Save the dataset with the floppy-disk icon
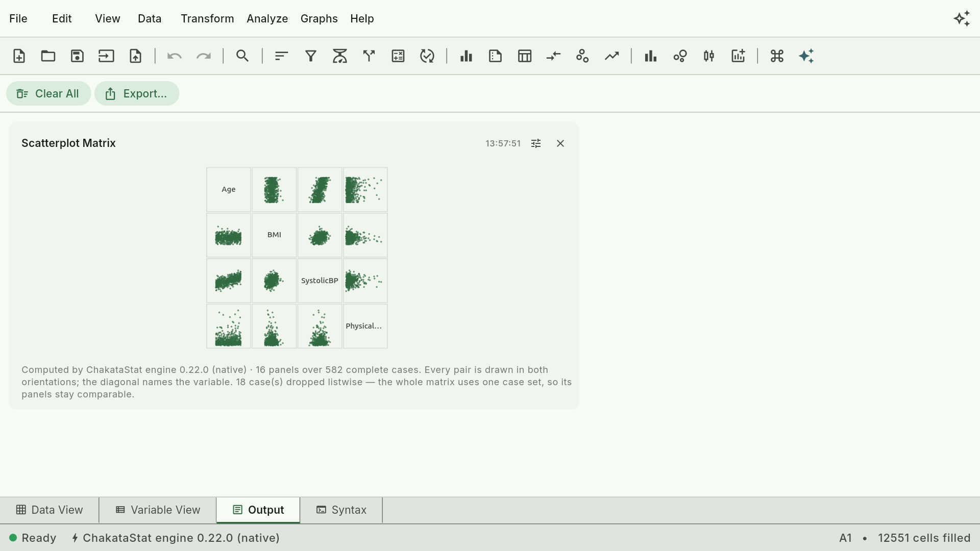The height and width of the screenshot is (551, 980). pos(77,56)
